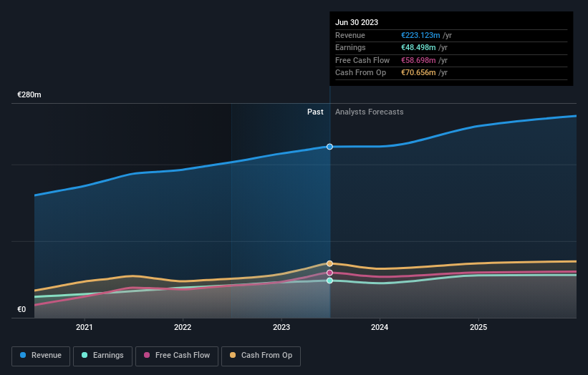
Task: Click the Cash From Op row label in tooltip
Action: click(361, 73)
